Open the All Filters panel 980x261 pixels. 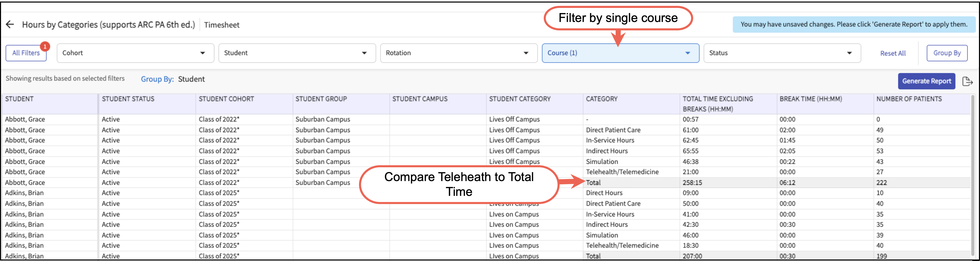click(26, 53)
